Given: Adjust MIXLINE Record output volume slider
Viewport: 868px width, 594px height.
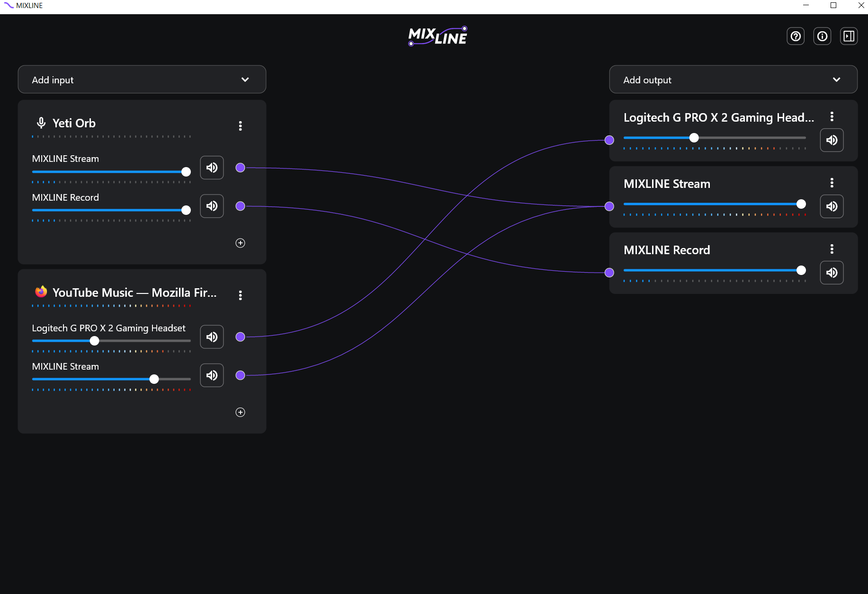Looking at the screenshot, I should click(715, 270).
